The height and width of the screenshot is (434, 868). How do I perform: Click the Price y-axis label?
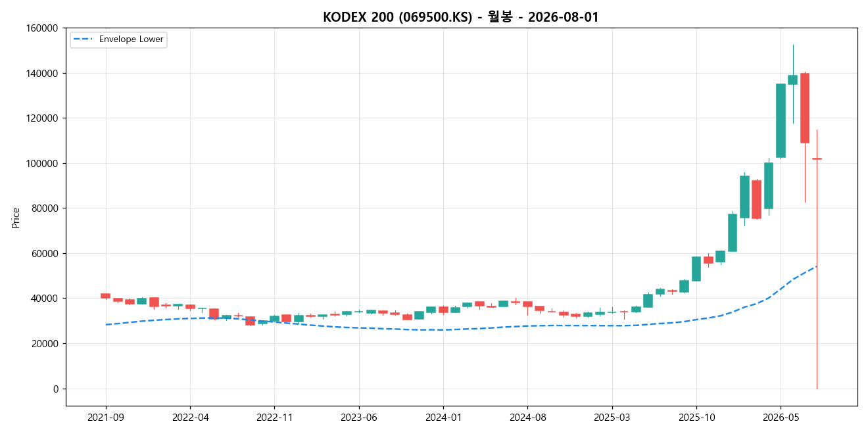click(x=16, y=218)
